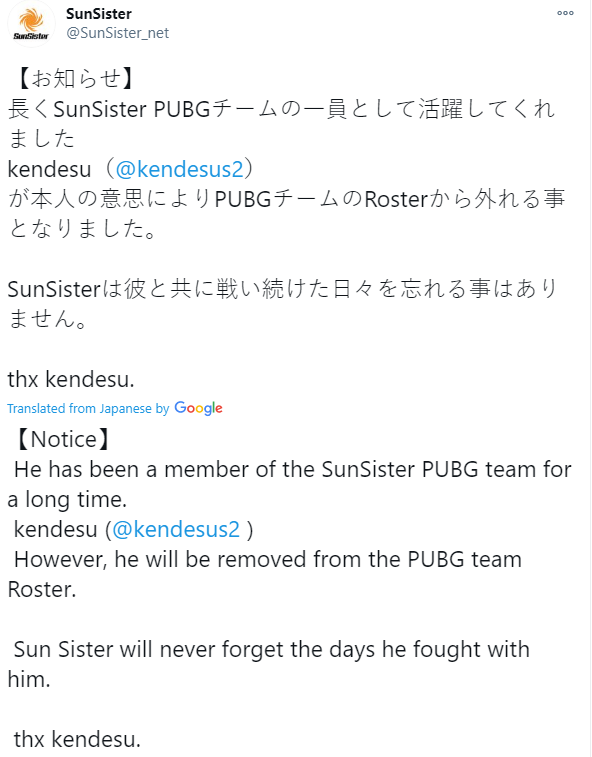592x757 pixels.
Task: Click the plain 'kendesu' name before Japanese mention
Action: pyautogui.click(x=49, y=169)
